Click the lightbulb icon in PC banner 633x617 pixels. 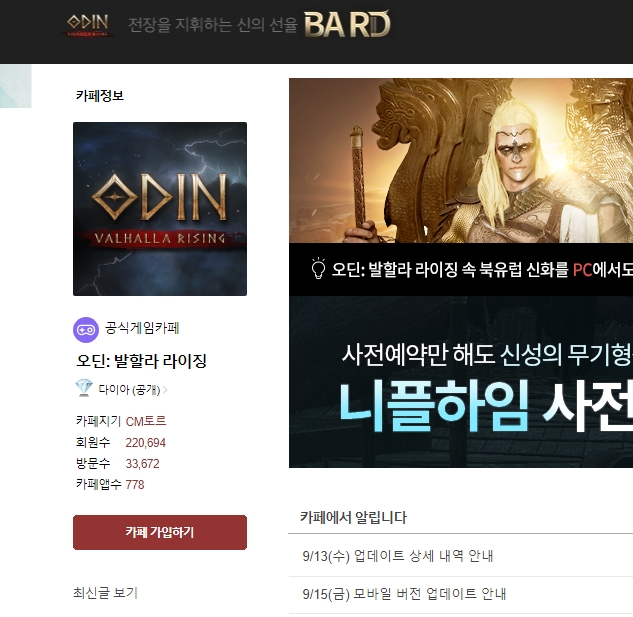[318, 268]
